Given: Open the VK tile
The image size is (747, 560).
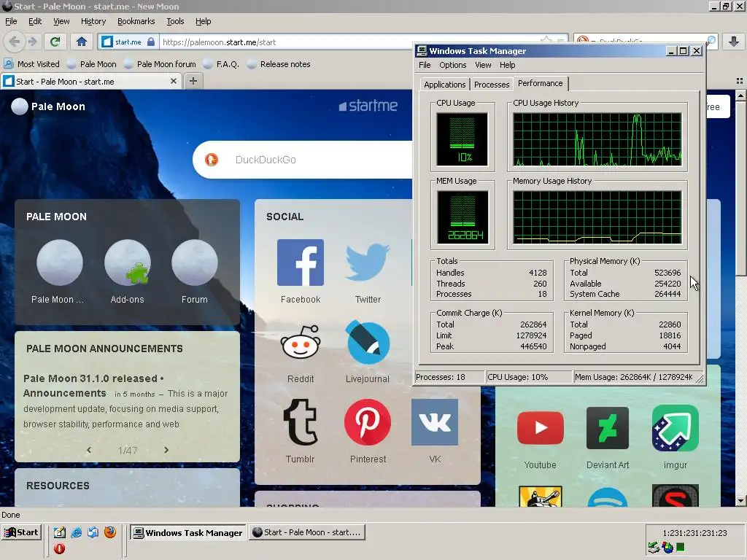Looking at the screenshot, I should [435, 422].
